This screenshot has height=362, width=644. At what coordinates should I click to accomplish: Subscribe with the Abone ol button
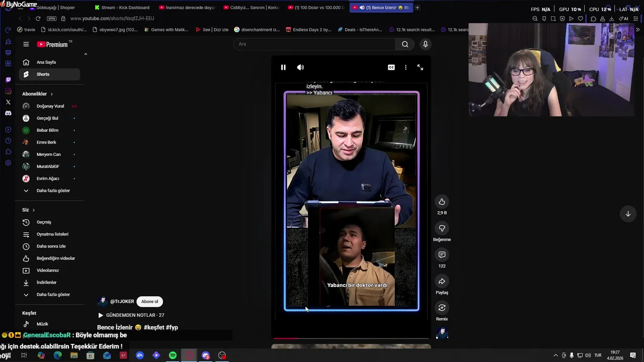coord(149,302)
